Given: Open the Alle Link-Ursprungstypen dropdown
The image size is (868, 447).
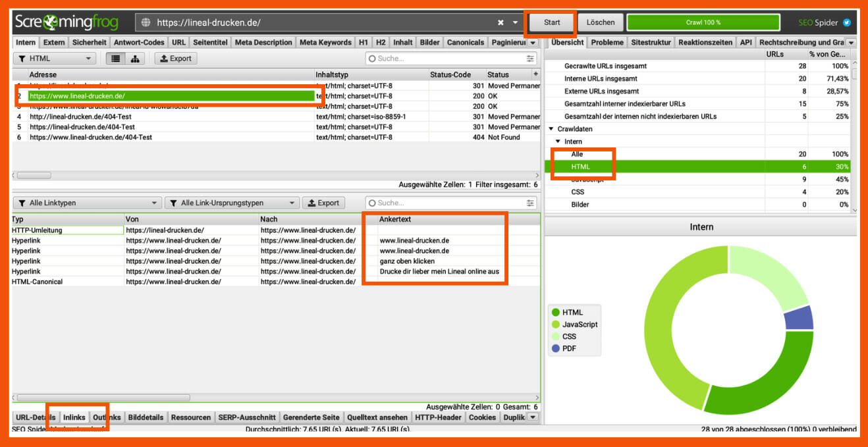Looking at the screenshot, I should pyautogui.click(x=232, y=203).
